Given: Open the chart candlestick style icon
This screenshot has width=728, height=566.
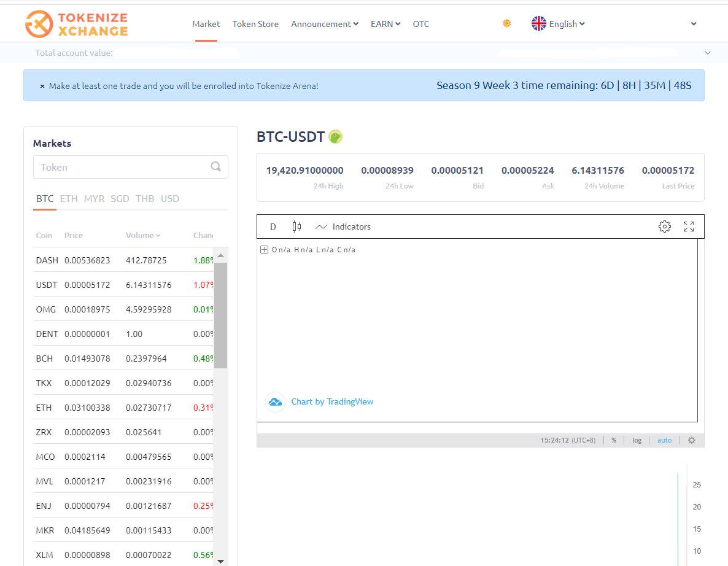Looking at the screenshot, I should pyautogui.click(x=296, y=227).
